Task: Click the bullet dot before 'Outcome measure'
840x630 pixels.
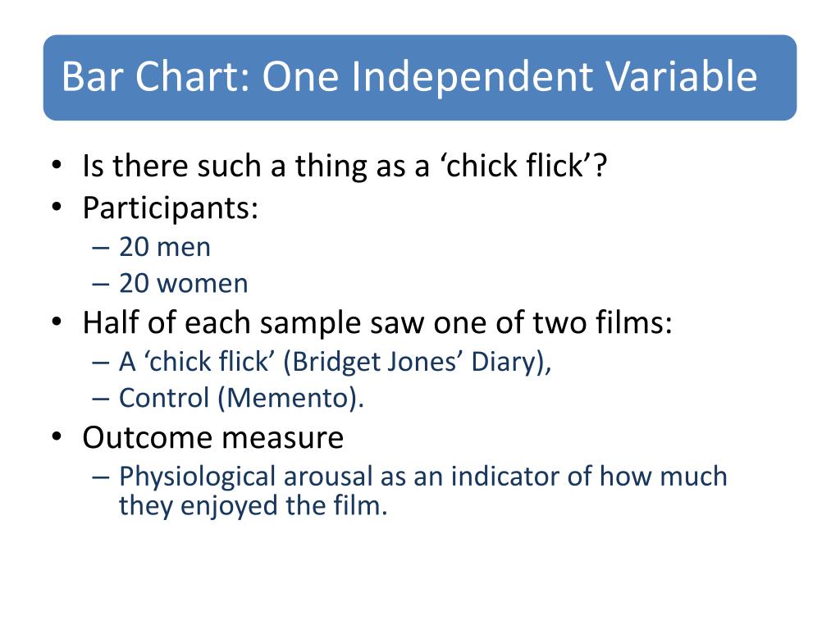Action: 57,436
